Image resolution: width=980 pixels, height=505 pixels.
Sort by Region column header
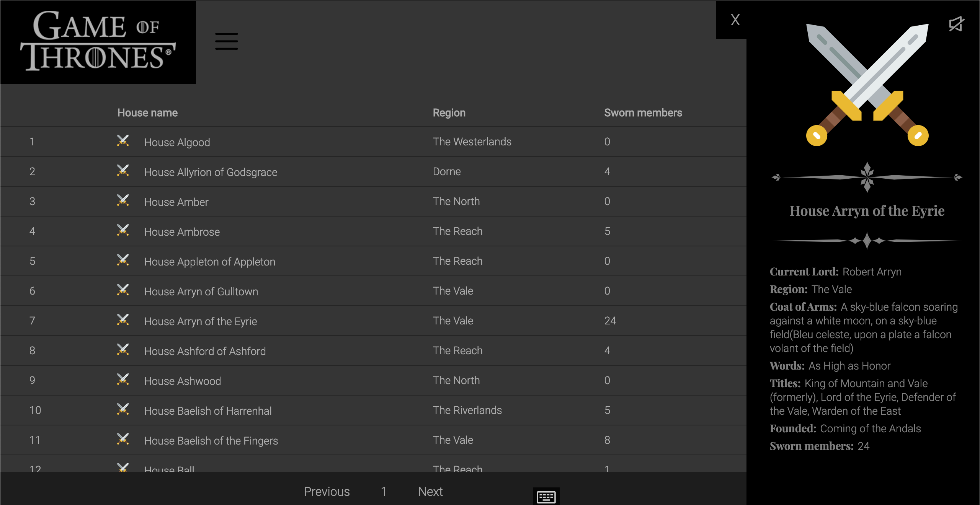[x=449, y=113]
